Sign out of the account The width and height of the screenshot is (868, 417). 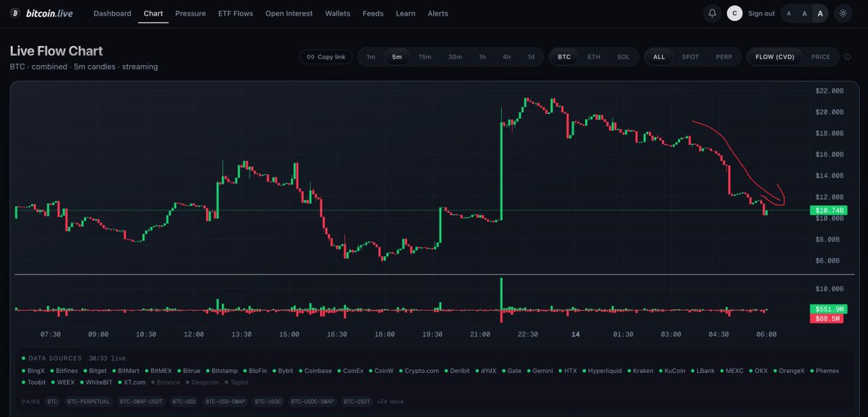[761, 13]
